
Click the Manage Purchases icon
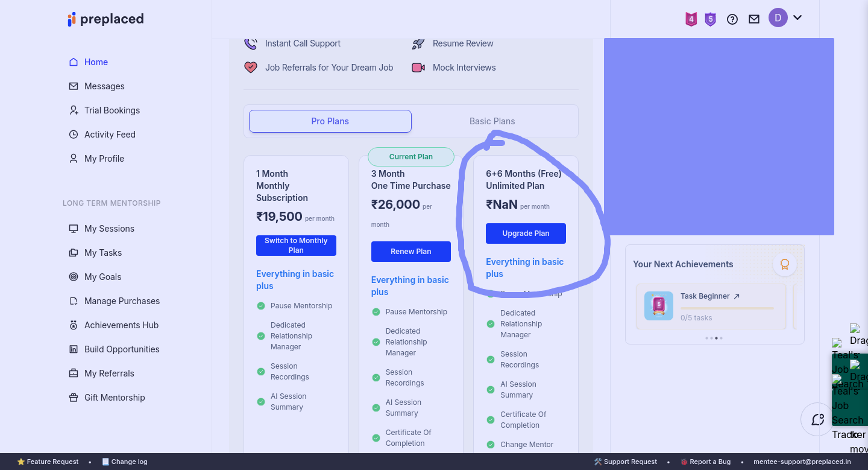[x=74, y=301]
